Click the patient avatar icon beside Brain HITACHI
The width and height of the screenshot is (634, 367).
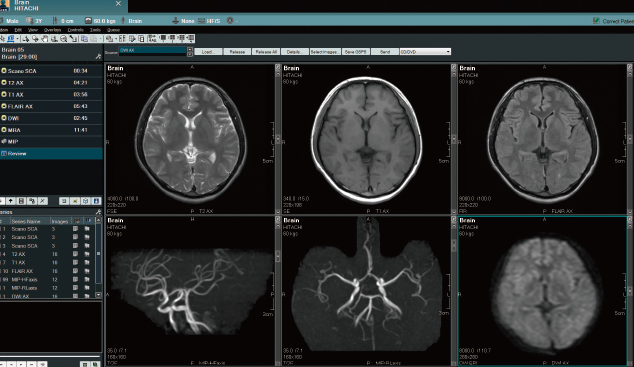click(4, 6)
